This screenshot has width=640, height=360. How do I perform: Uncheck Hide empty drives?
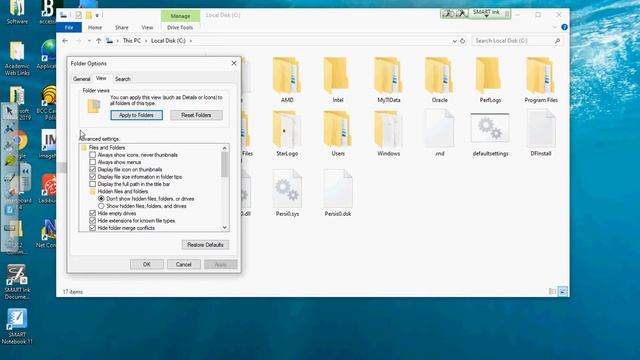[x=93, y=213]
